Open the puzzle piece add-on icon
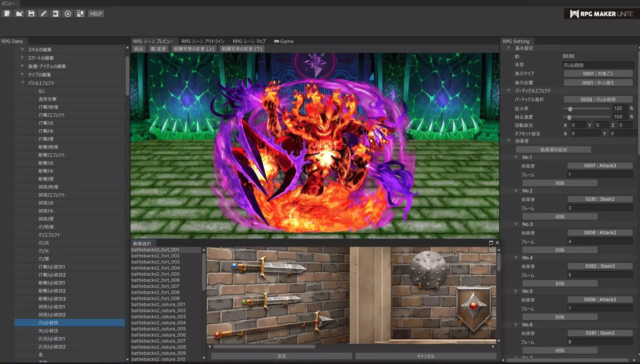640x364 pixels. (80, 14)
